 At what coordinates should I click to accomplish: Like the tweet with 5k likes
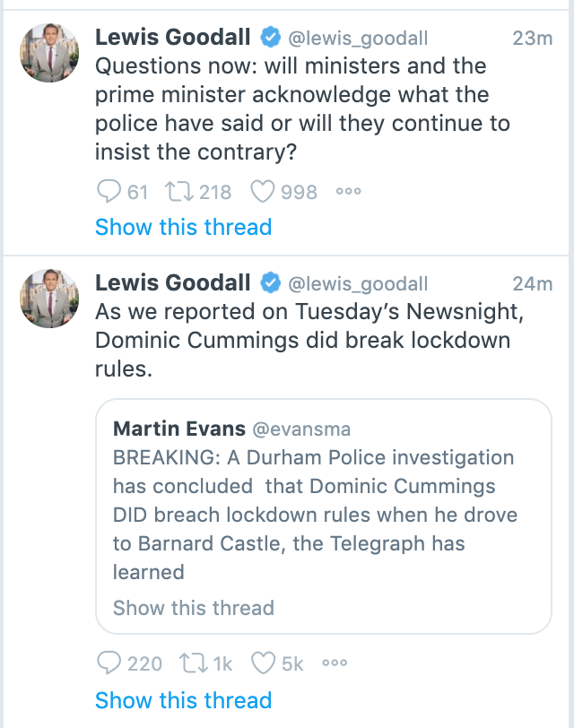click(264, 663)
